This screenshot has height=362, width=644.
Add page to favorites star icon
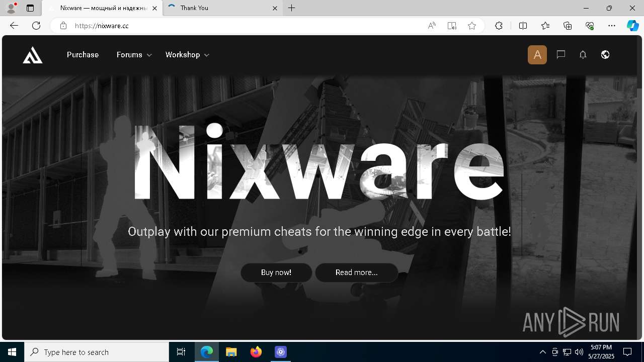472,26
